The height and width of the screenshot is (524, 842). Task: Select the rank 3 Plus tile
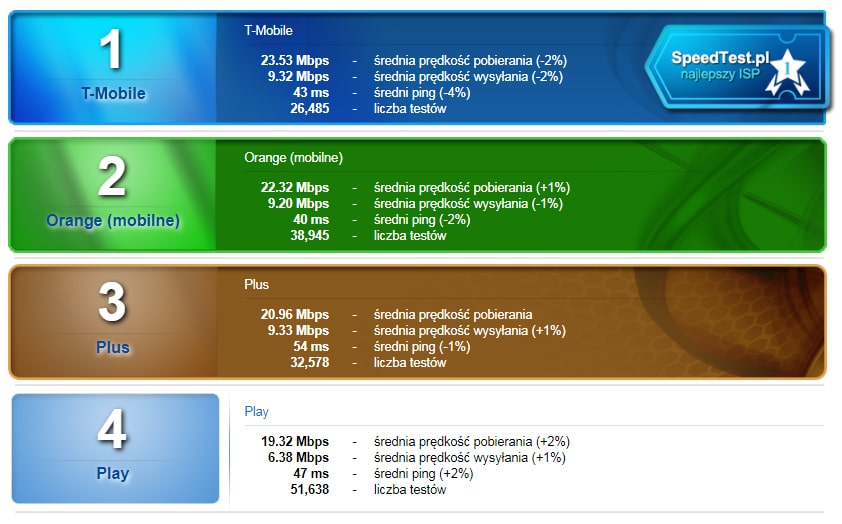tap(113, 322)
